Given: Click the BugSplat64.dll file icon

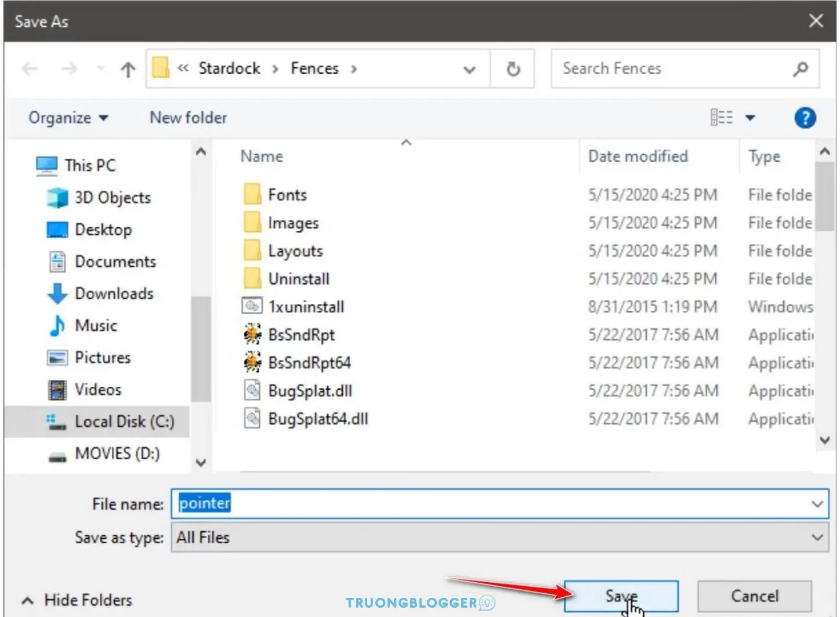Looking at the screenshot, I should (x=252, y=418).
